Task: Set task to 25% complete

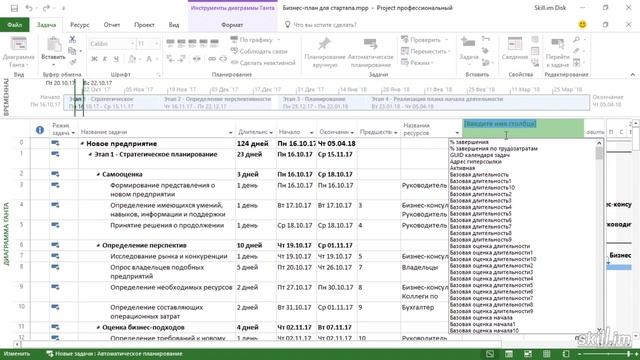Action: click(182, 42)
